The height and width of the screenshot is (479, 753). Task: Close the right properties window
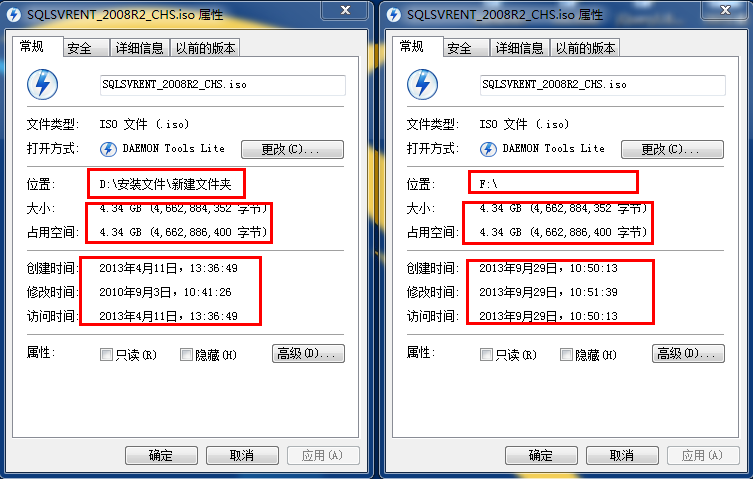pyautogui.click(x=725, y=11)
